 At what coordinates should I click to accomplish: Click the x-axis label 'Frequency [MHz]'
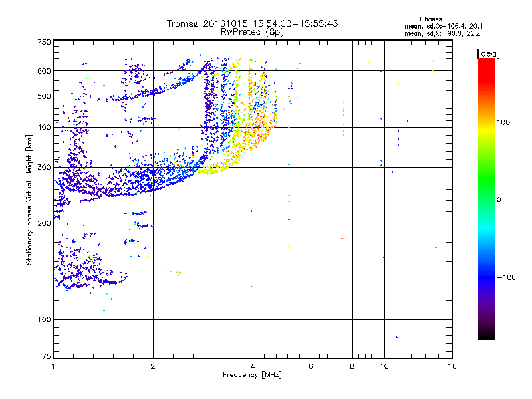point(252,375)
